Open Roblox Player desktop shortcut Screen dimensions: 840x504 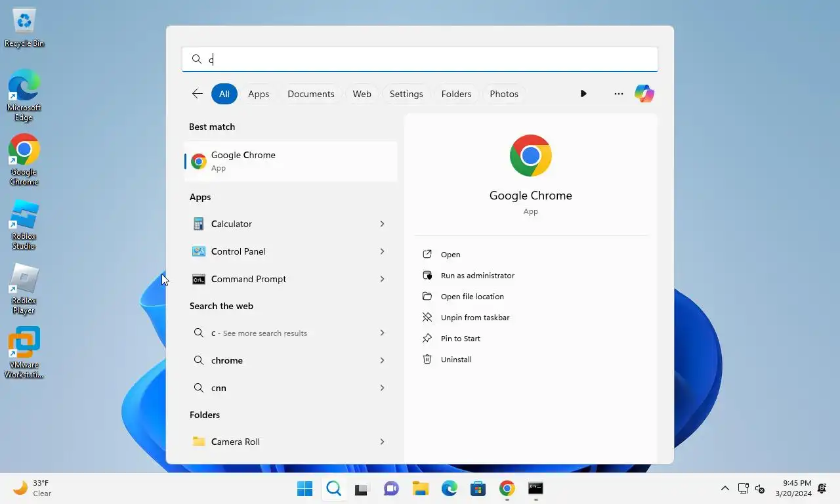pos(24,289)
